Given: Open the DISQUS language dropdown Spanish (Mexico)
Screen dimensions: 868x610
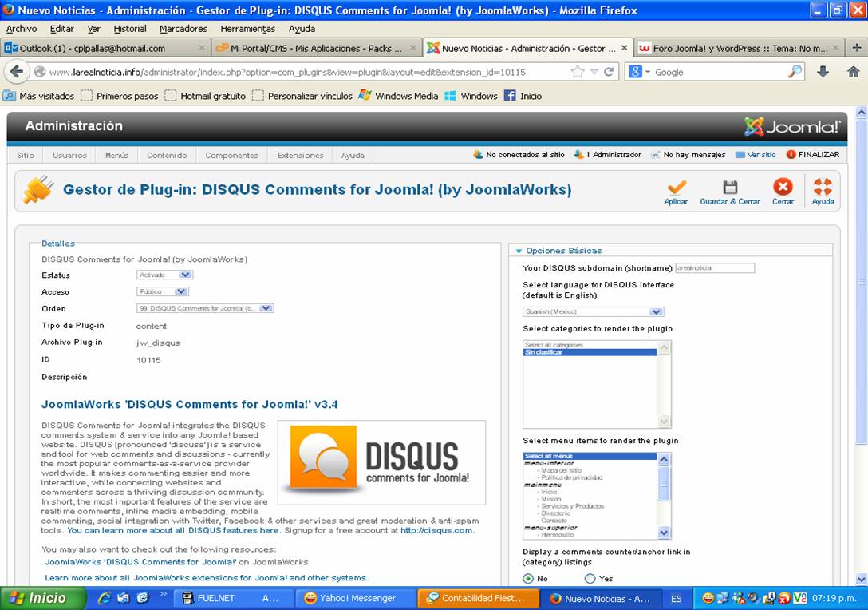Looking at the screenshot, I should (x=593, y=311).
